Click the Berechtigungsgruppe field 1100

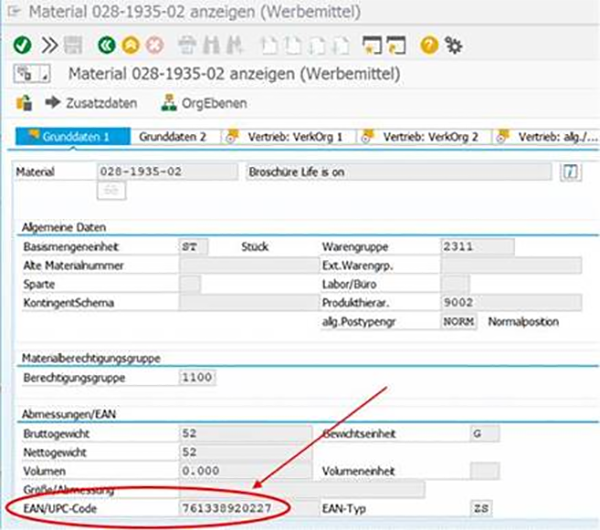coord(197,378)
